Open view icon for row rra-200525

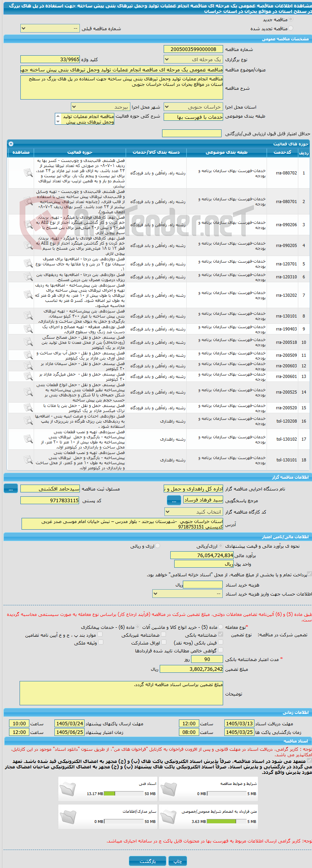28,392
